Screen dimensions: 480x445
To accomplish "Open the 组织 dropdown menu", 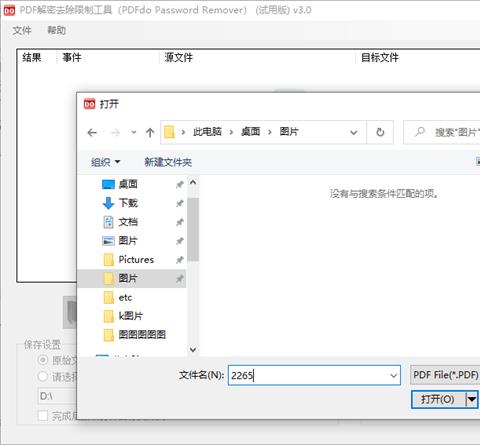I will point(105,162).
